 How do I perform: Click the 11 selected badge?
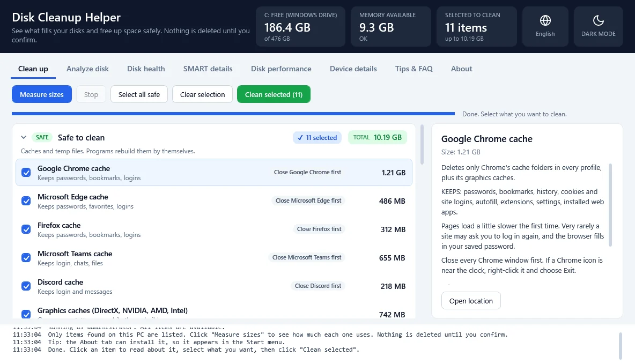317,138
